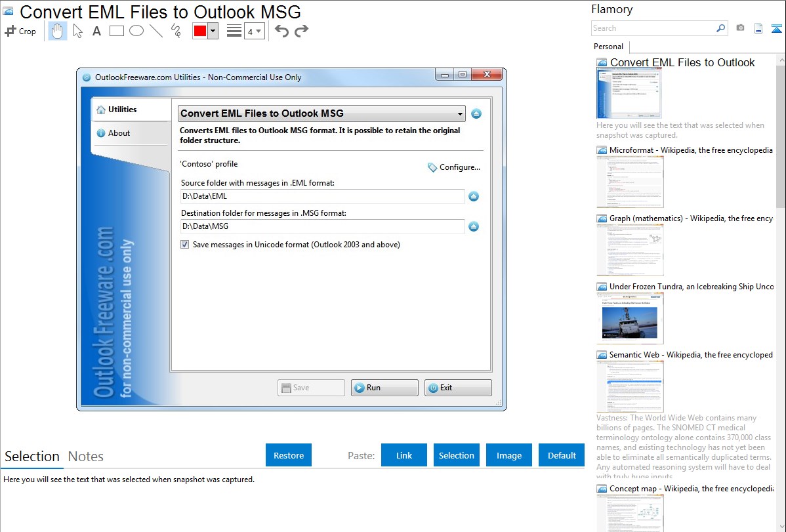Screen dimensions: 786x532
Task: Click the Save button
Action: [x=311, y=388]
